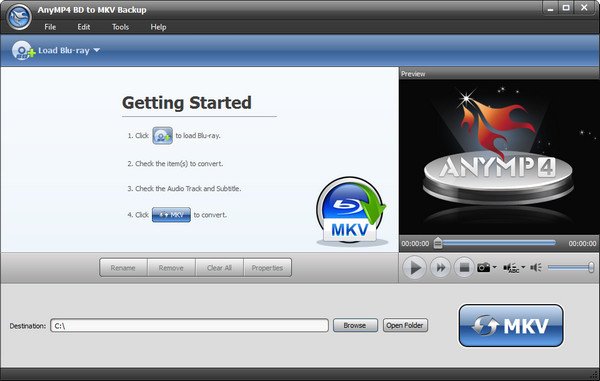Click small MKV button in Getting Started step 4
Viewport: 600px width, 381px height.
click(x=171, y=215)
